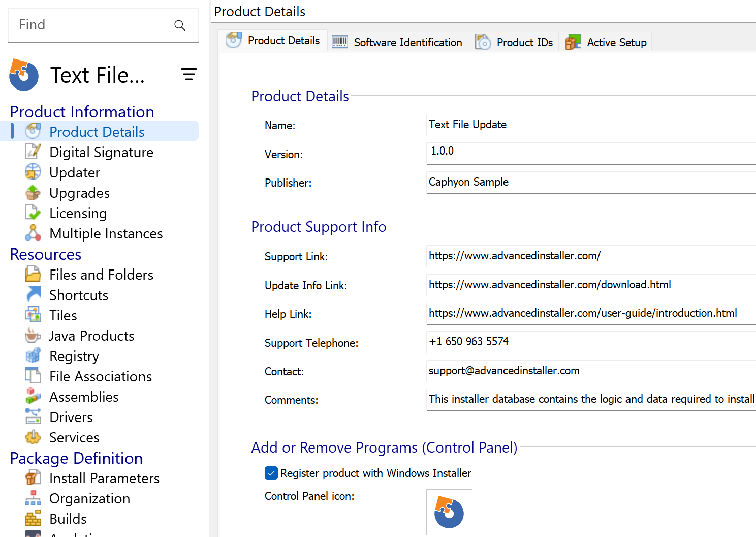Click the Product Information section header
Screen dimensions: 756x537
(x=82, y=112)
